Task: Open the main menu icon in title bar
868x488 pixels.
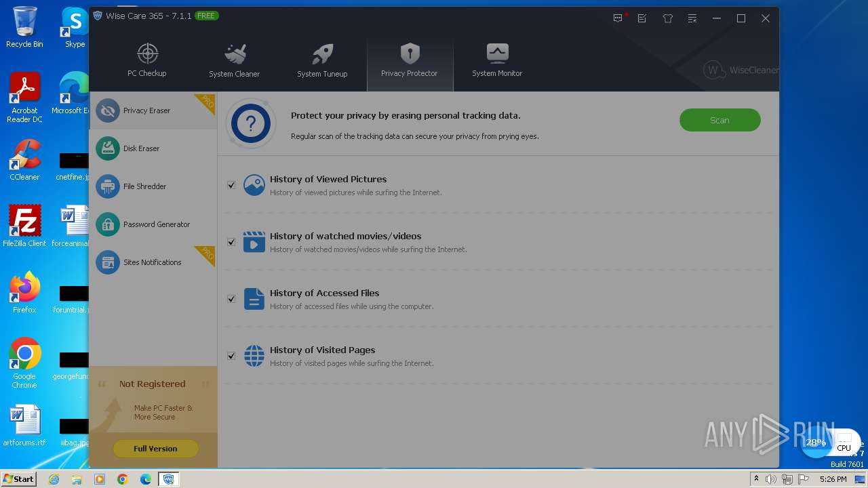Action: click(x=692, y=18)
